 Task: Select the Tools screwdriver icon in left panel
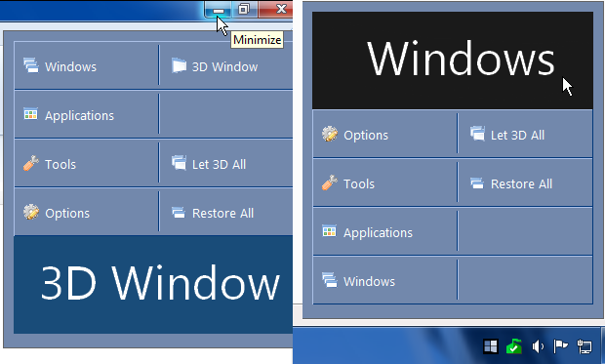30,163
